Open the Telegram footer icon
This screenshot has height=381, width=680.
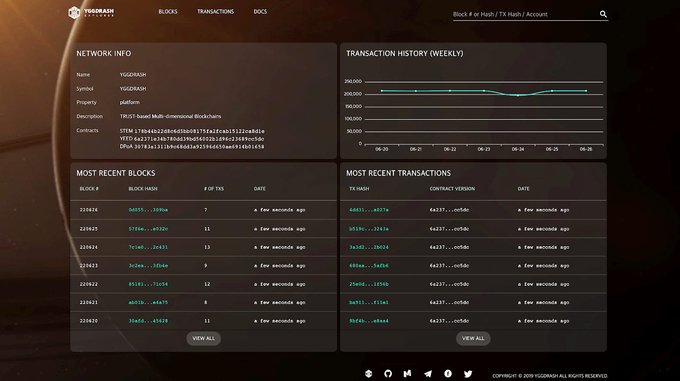[428, 374]
